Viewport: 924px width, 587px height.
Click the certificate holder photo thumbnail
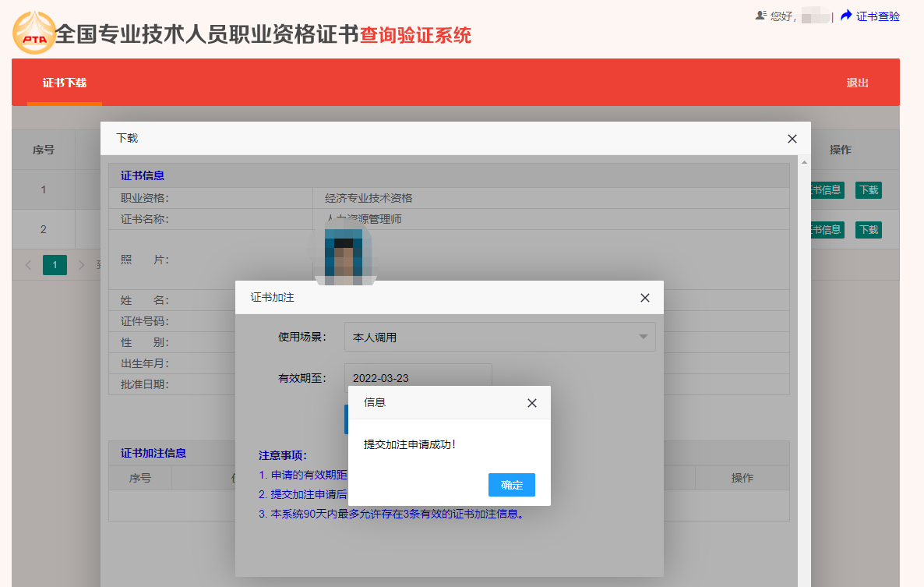pyautogui.click(x=343, y=254)
